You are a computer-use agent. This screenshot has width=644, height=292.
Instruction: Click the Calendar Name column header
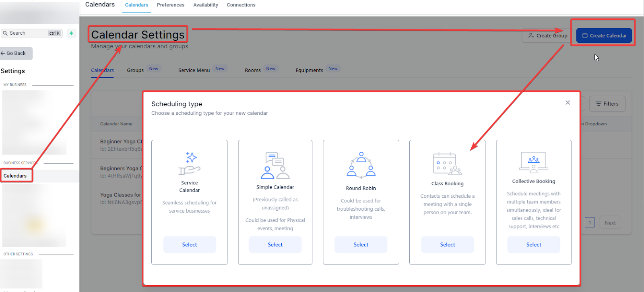[x=116, y=124]
